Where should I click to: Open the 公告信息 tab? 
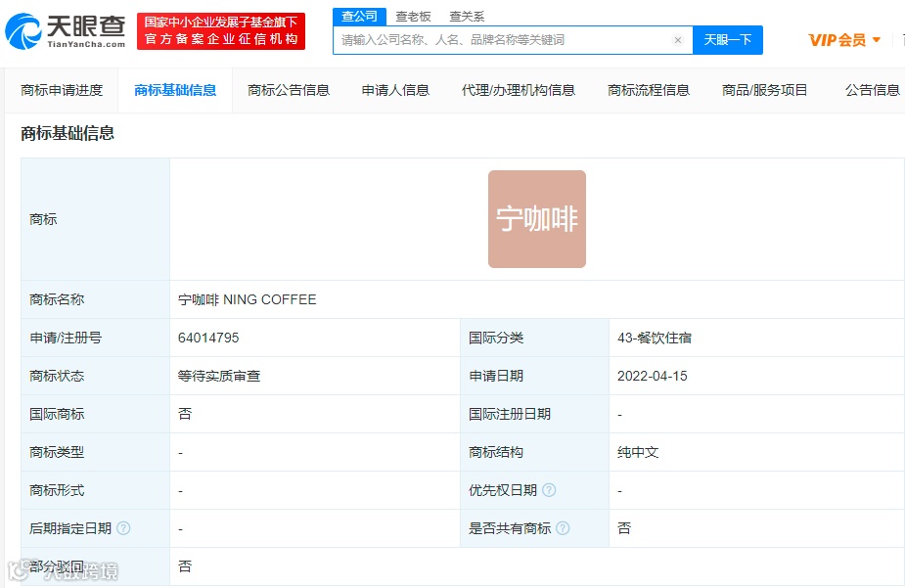[873, 90]
